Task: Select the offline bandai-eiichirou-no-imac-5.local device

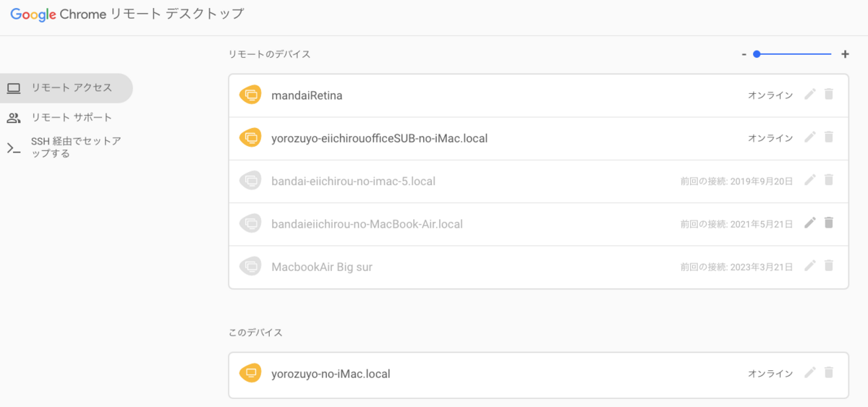Action: (538, 181)
